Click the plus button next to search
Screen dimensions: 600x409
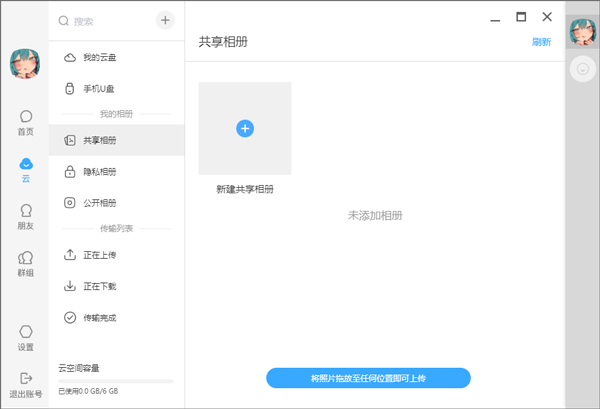point(165,20)
